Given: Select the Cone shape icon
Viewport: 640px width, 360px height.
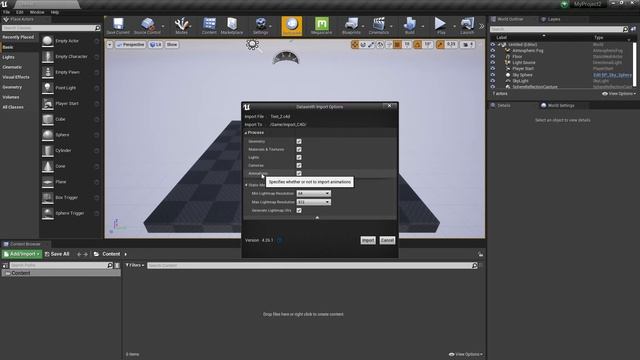Looking at the screenshot, I should pos(47,166).
